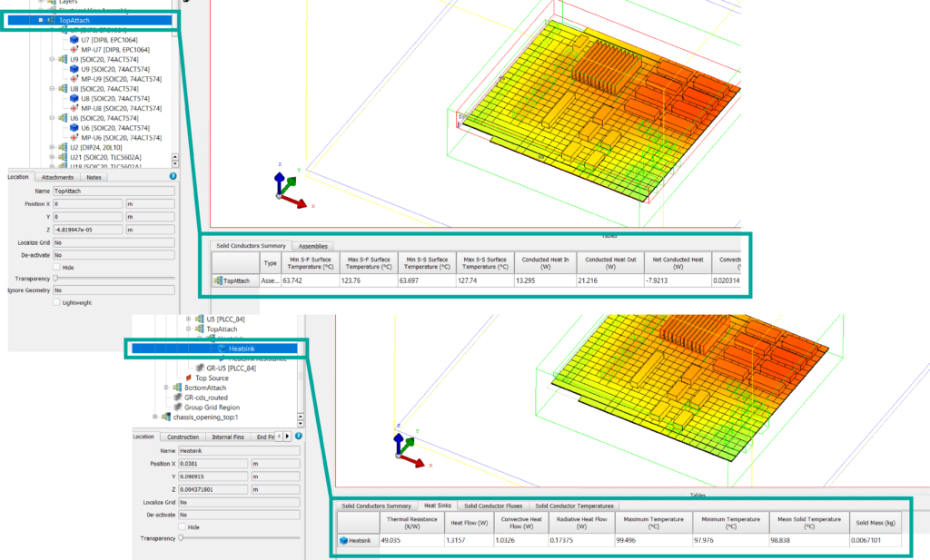
Task: Click the right arrow beside the End Fin tab
Action: pyautogui.click(x=287, y=437)
